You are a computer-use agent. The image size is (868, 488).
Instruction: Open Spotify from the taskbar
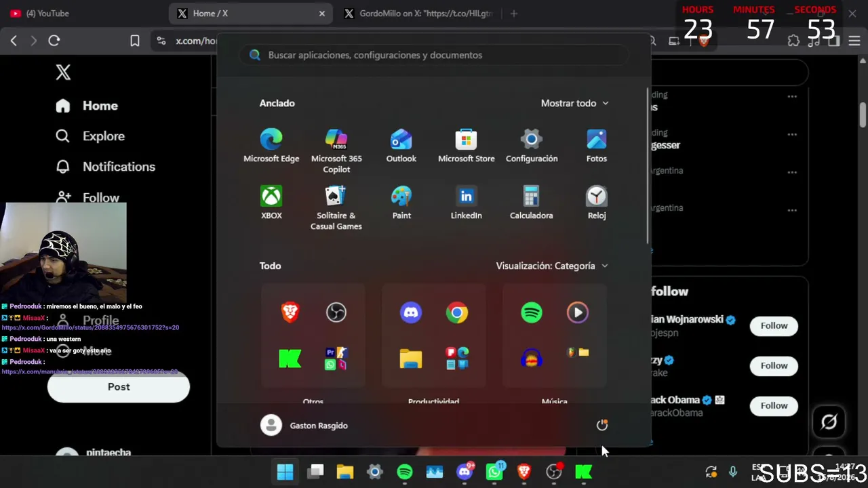pos(405,472)
